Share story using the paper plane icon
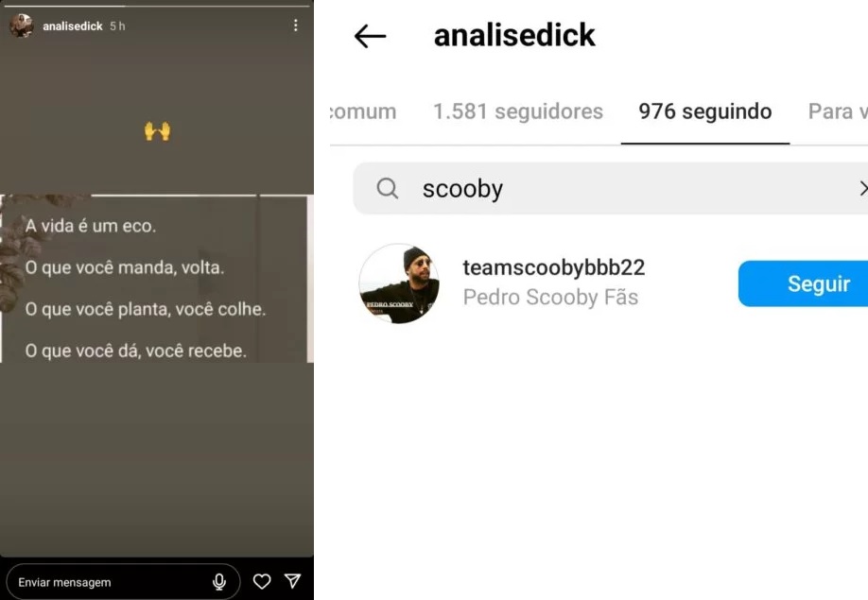 pos(293,581)
